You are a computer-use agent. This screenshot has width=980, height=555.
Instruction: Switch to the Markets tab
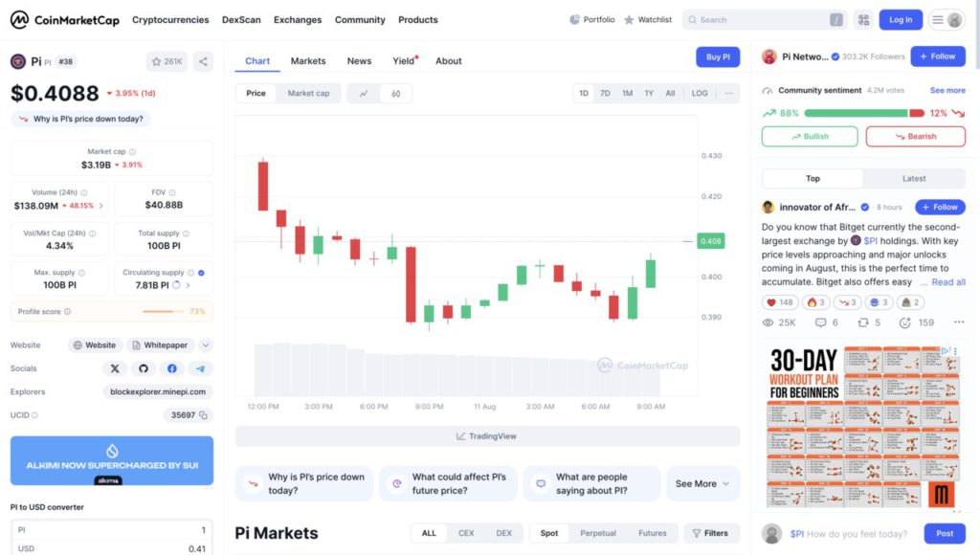tap(308, 61)
